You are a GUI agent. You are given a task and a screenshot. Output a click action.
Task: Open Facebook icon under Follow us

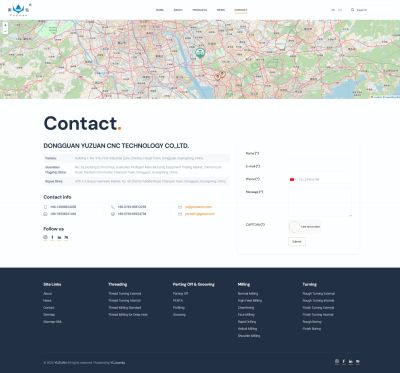[x=52, y=237]
